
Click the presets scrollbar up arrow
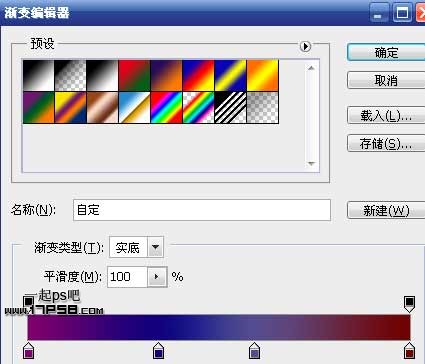(311, 68)
